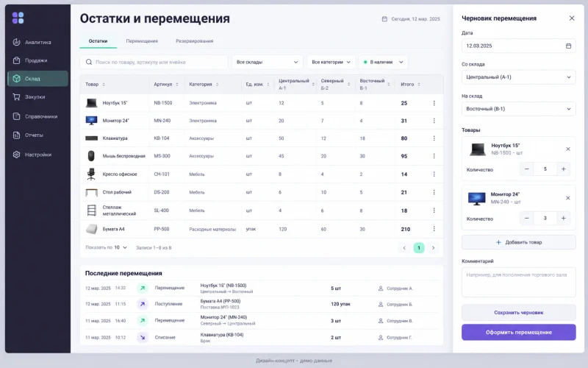The image size is (588, 368).
Task: Open row menu for Кресло офисное
Action: (434, 174)
